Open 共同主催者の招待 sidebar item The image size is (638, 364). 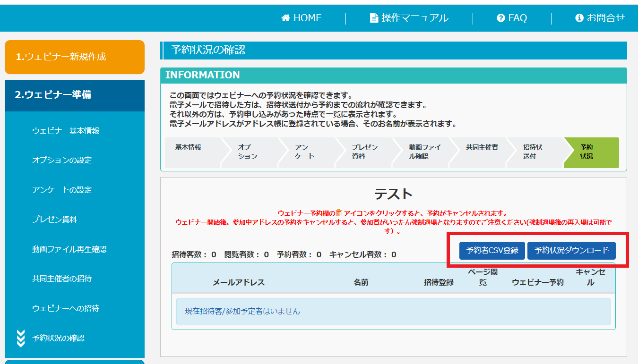point(62,279)
